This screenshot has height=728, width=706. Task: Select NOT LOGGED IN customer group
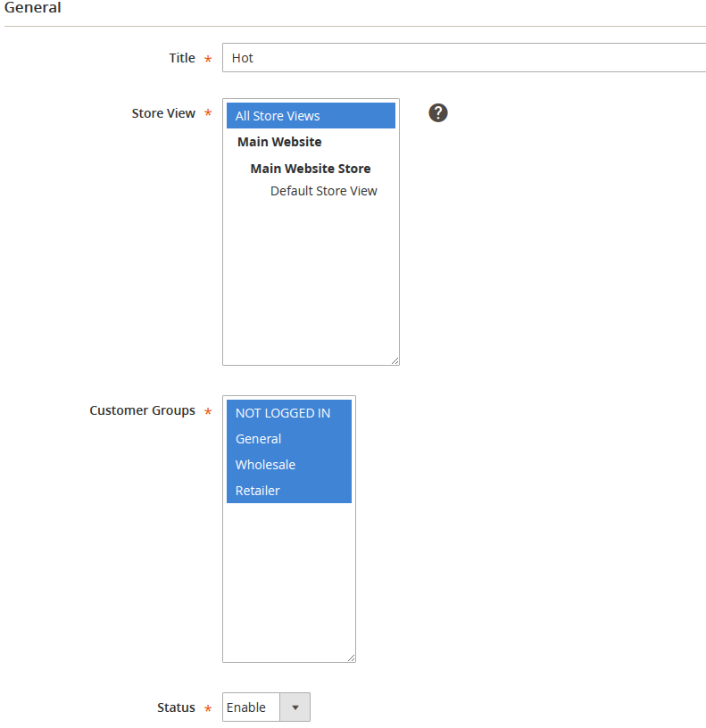(x=289, y=413)
